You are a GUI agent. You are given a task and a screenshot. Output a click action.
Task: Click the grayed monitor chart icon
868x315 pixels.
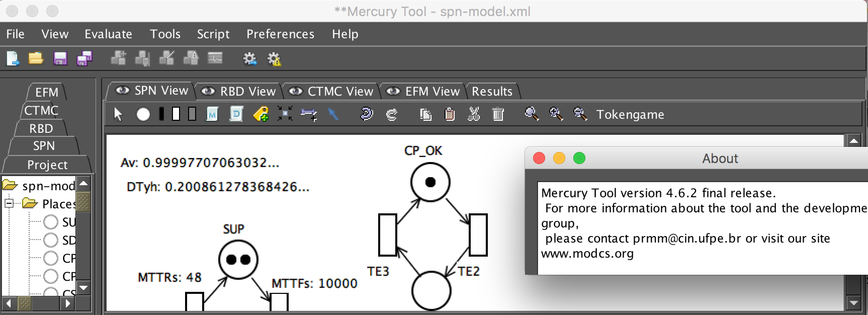(x=215, y=58)
